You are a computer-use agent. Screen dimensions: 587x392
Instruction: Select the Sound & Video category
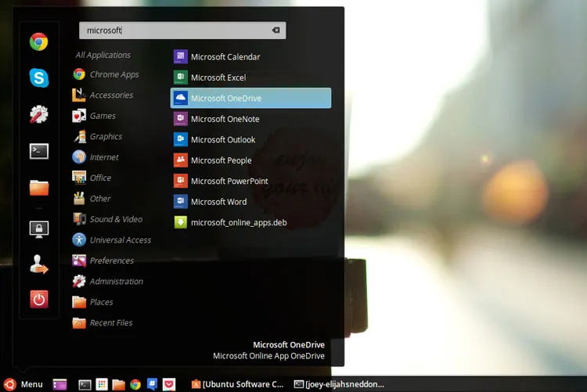click(115, 219)
